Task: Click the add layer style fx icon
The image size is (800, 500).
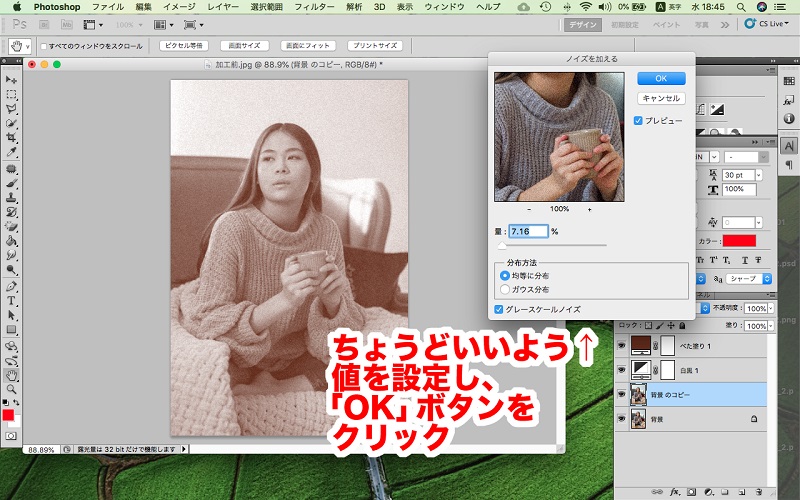Action: click(x=674, y=492)
